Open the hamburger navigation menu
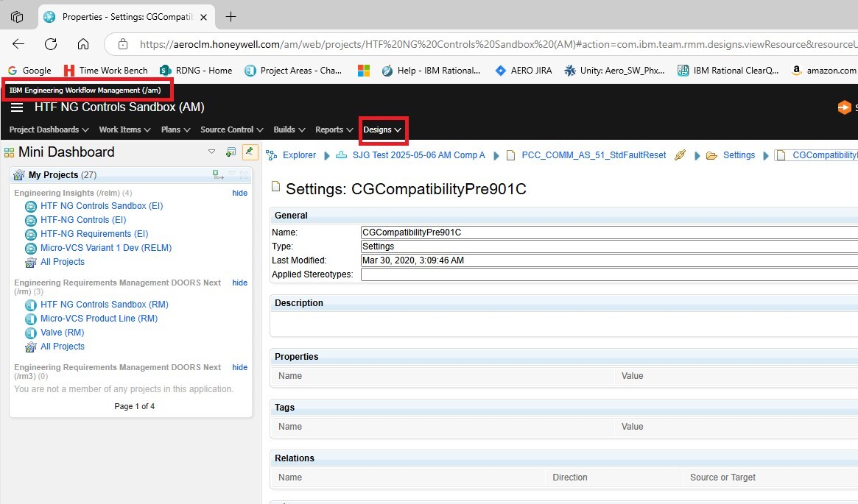The width and height of the screenshot is (858, 504). pos(17,107)
